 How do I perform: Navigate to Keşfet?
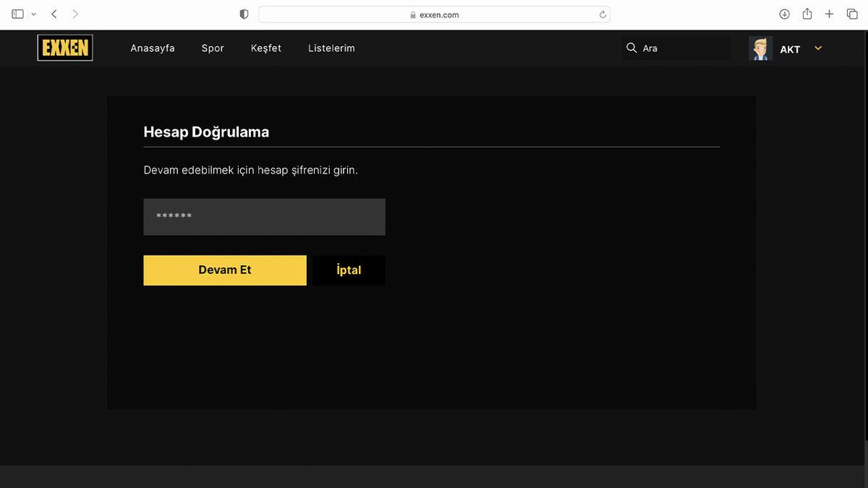click(x=266, y=48)
